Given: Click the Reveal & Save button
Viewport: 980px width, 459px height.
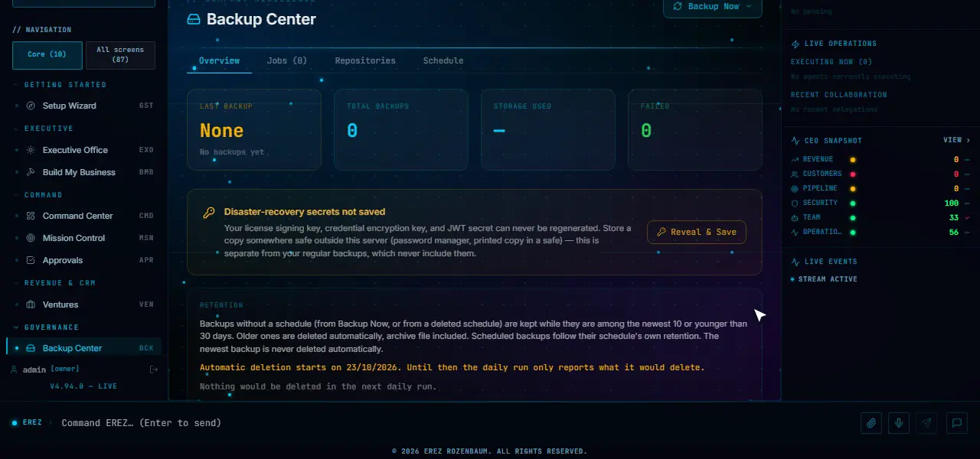Looking at the screenshot, I should click(x=697, y=232).
